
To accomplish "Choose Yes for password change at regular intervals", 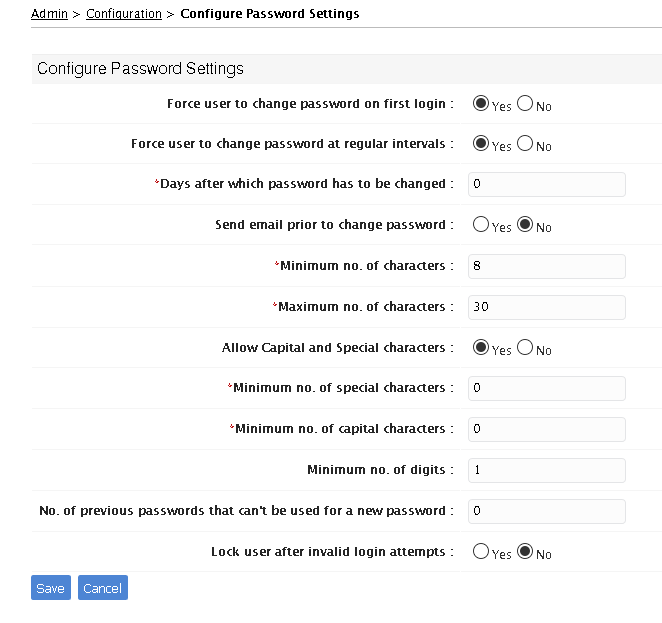I will (481, 144).
